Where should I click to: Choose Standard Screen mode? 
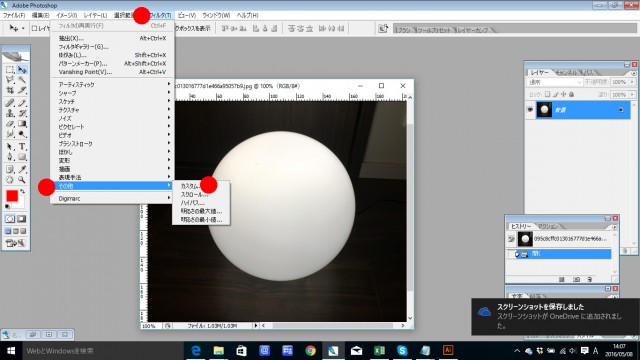[8, 231]
